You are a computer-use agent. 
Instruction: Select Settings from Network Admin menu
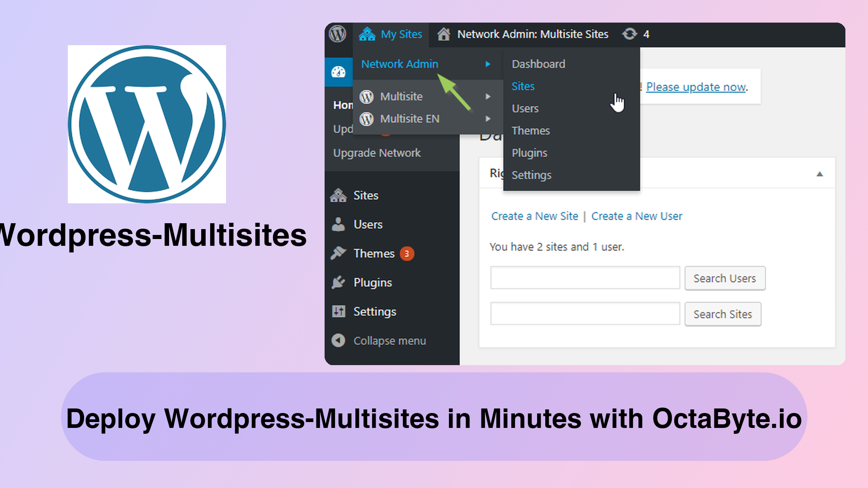pyautogui.click(x=532, y=174)
